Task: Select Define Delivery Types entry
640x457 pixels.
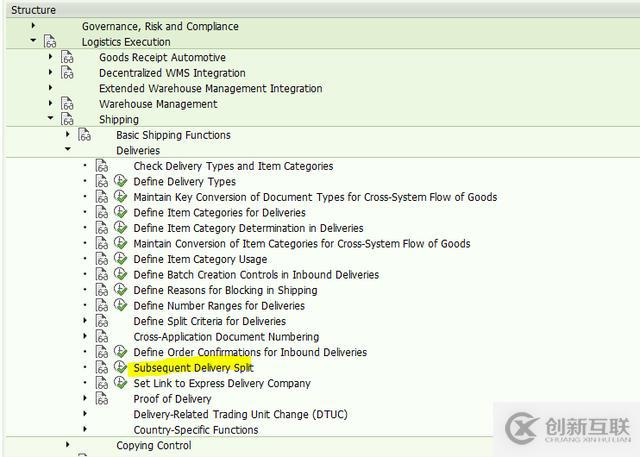Action: tap(184, 182)
